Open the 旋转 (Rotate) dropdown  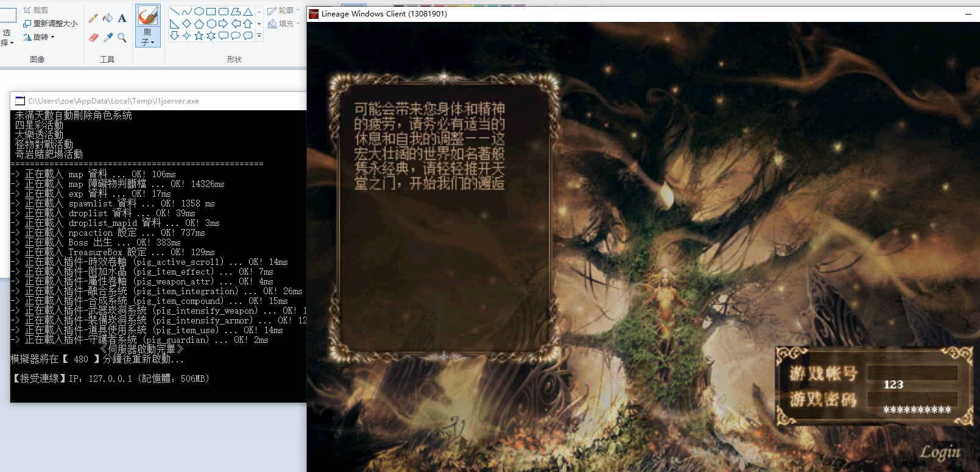click(39, 37)
